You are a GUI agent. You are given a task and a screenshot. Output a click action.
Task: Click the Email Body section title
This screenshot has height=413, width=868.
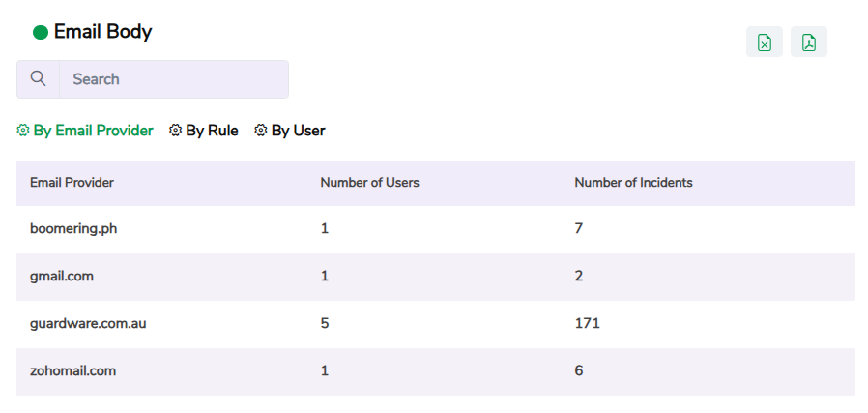(x=102, y=32)
